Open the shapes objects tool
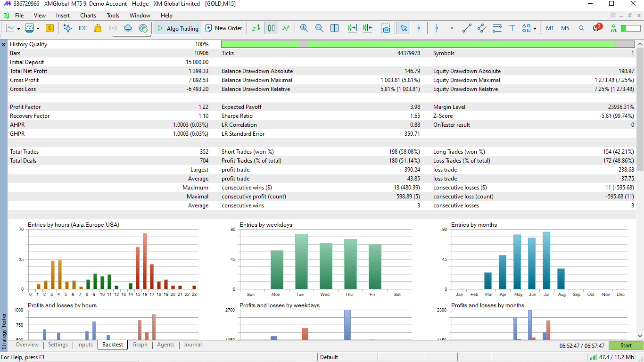The image size is (644, 362). pos(527,28)
